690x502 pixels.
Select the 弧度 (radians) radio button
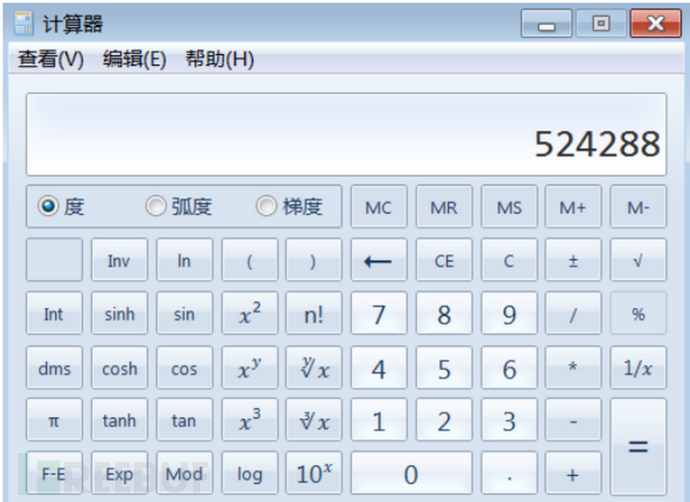pyautogui.click(x=156, y=207)
